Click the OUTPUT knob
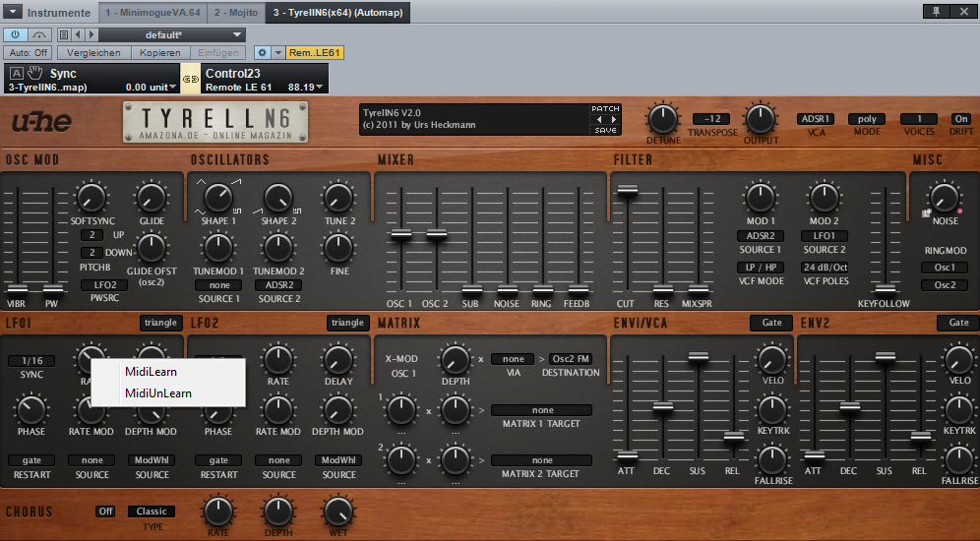 [x=760, y=119]
